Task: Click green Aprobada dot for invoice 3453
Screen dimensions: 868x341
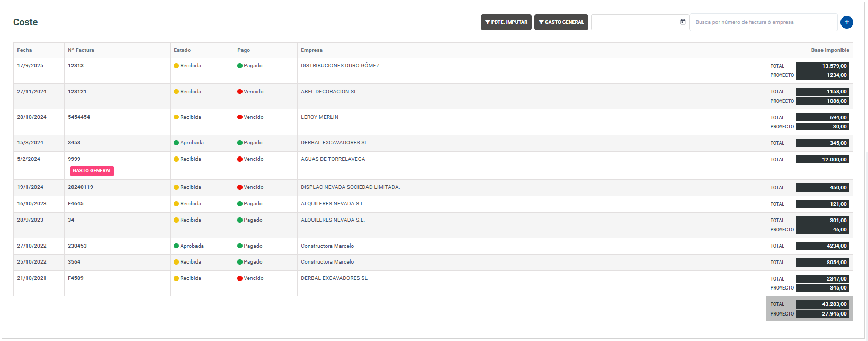Action: point(176,143)
